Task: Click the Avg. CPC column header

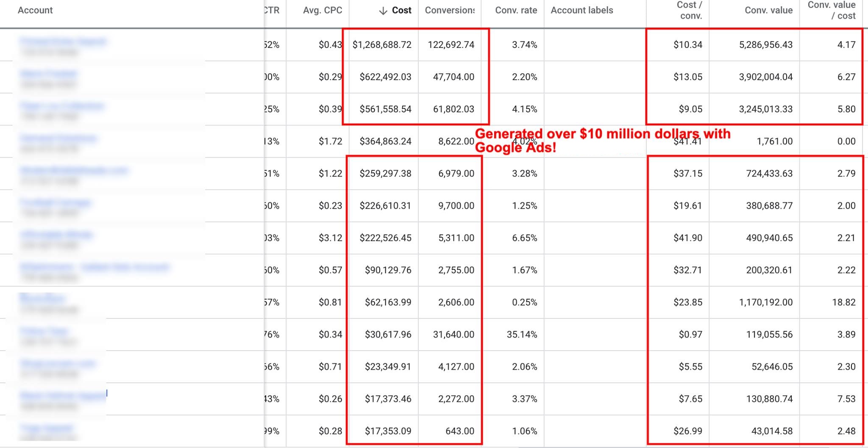Action: coord(322,10)
